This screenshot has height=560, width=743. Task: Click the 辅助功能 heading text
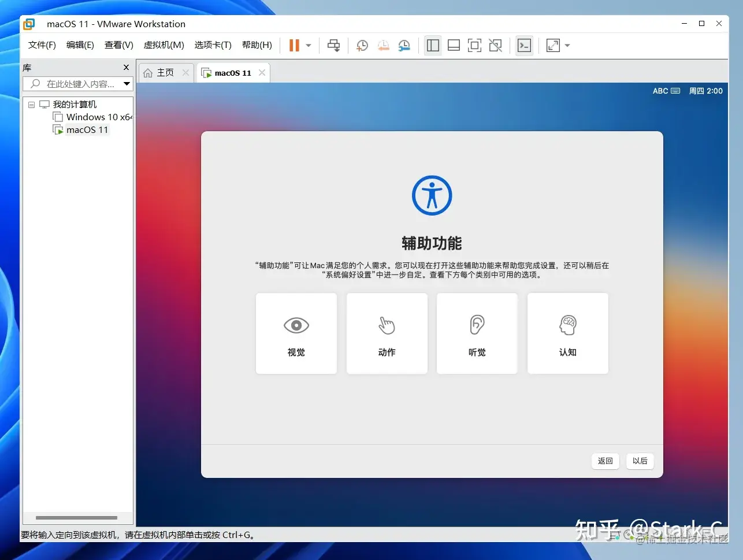[432, 243]
